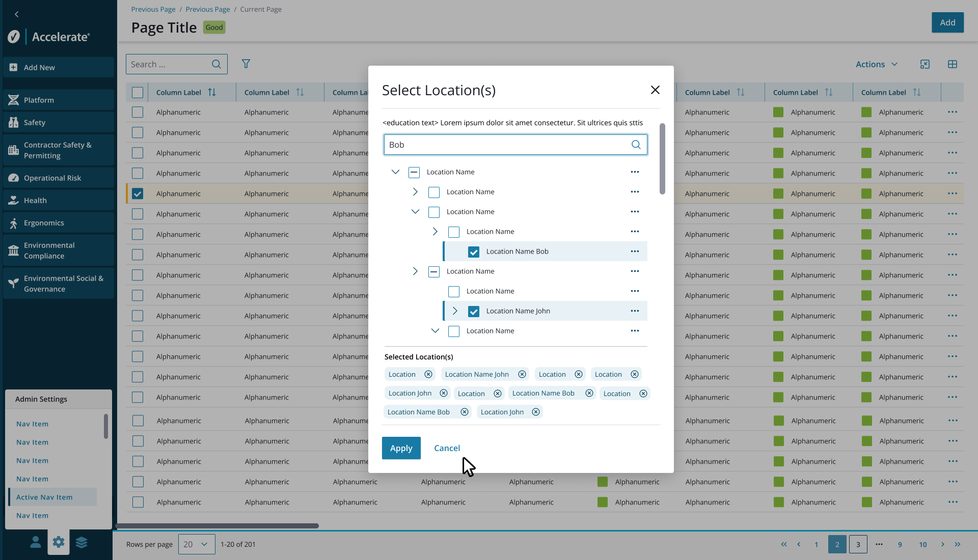Click the Apply button
The width and height of the screenshot is (978, 560).
pyautogui.click(x=401, y=448)
